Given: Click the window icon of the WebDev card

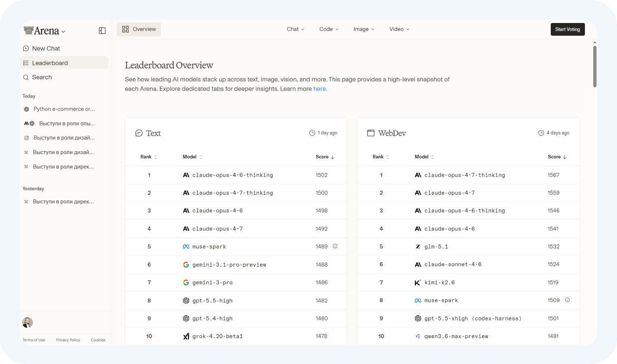Looking at the screenshot, I should pos(371,133).
